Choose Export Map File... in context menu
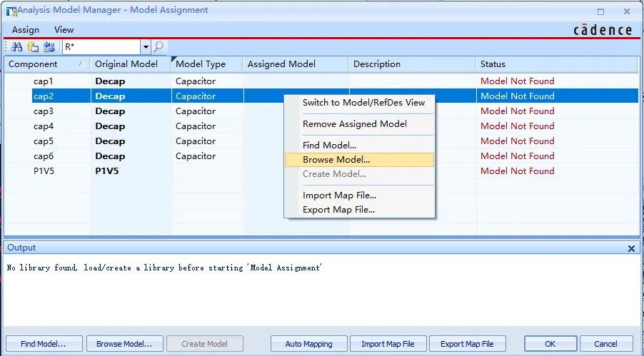644x356 pixels. pyautogui.click(x=338, y=210)
